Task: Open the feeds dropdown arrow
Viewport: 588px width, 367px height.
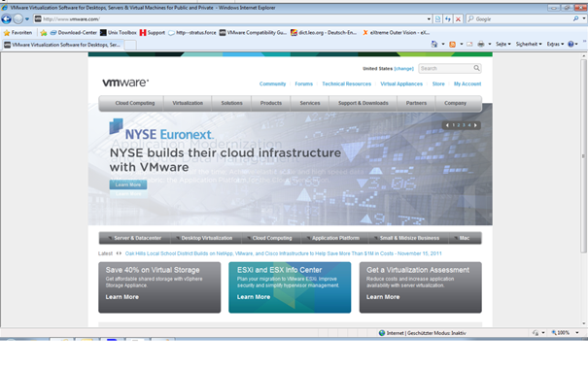Action: (x=462, y=45)
